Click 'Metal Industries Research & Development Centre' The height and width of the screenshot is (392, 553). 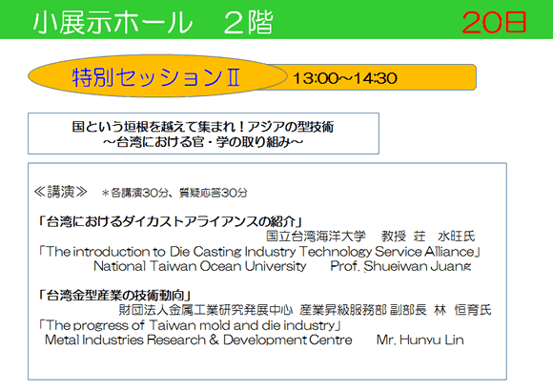(x=198, y=340)
